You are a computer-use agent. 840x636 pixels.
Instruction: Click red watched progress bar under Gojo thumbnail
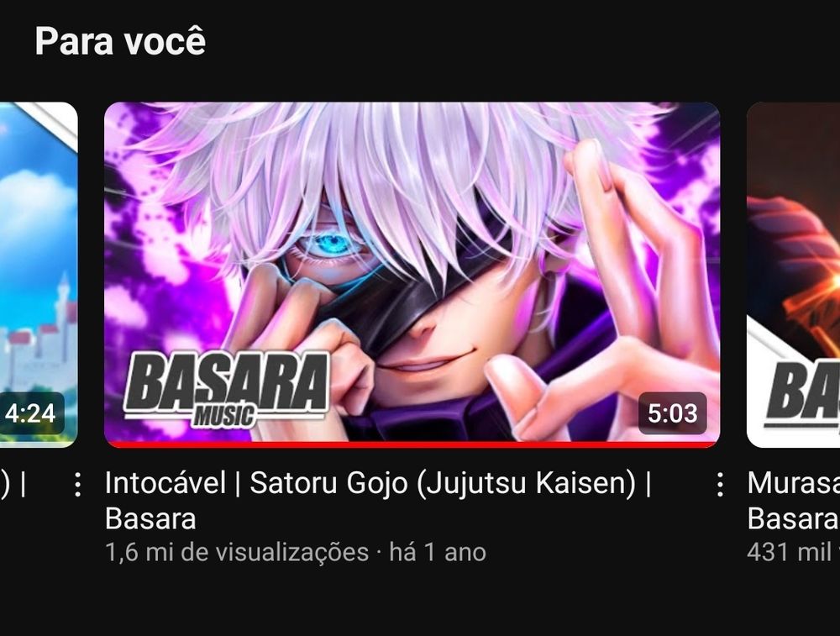click(412, 444)
